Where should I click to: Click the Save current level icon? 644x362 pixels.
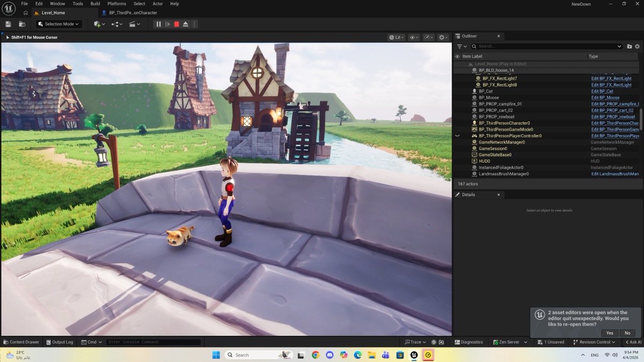(8, 24)
